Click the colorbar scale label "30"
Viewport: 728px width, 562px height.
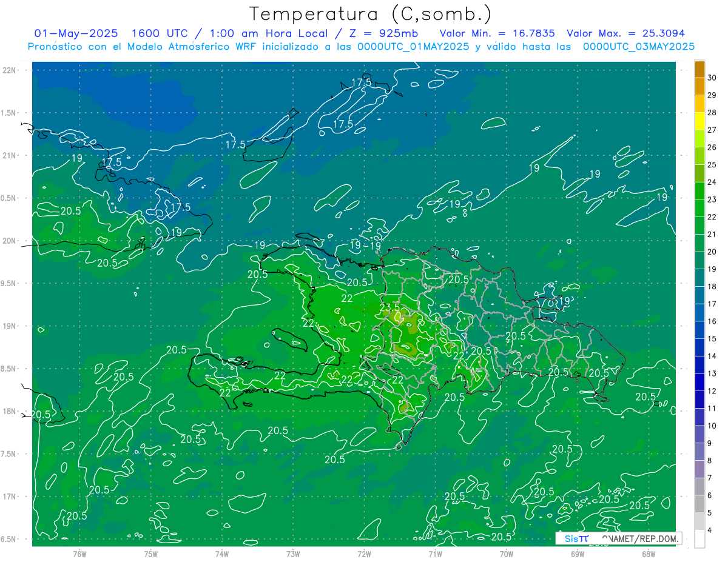tap(712, 78)
